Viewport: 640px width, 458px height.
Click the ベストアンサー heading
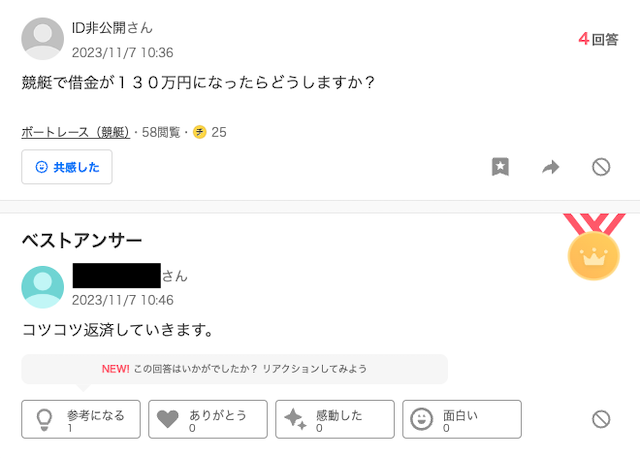click(x=82, y=240)
